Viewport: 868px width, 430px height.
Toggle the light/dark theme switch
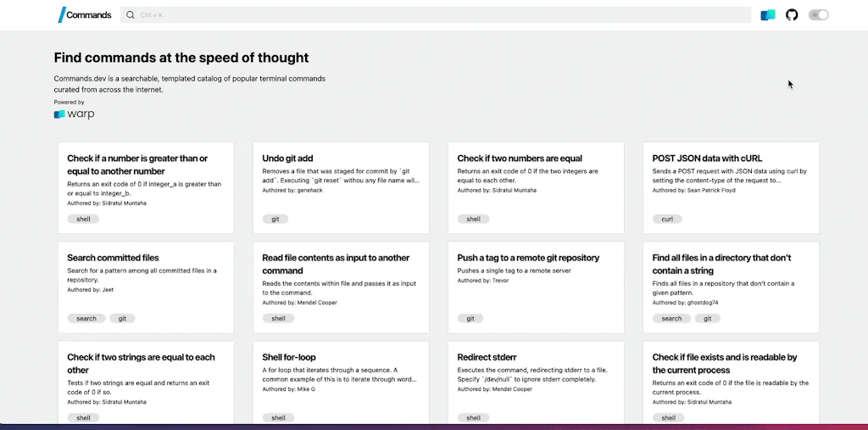(818, 14)
